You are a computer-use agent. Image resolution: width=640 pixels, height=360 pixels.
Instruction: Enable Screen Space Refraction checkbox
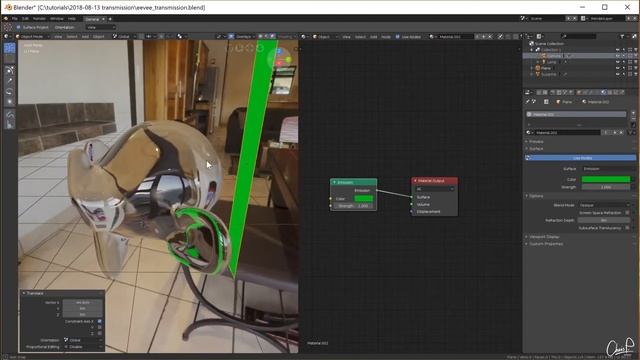628,213
